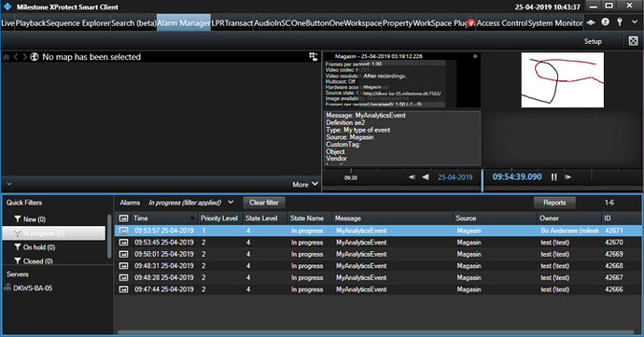Go back in map navigation
The width and height of the screenshot is (644, 337).
[x=16, y=57]
